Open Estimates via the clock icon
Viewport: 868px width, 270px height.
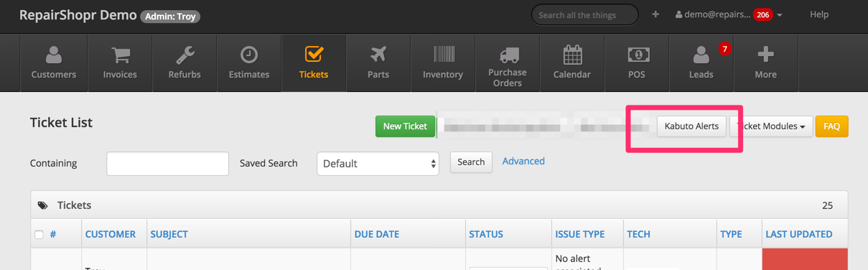coord(249,55)
